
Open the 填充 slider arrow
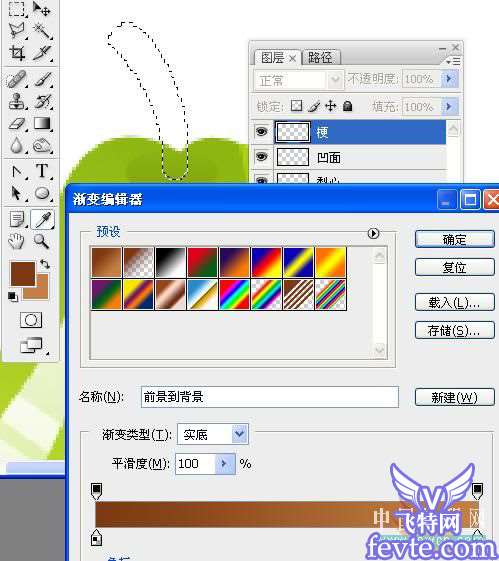[450, 106]
